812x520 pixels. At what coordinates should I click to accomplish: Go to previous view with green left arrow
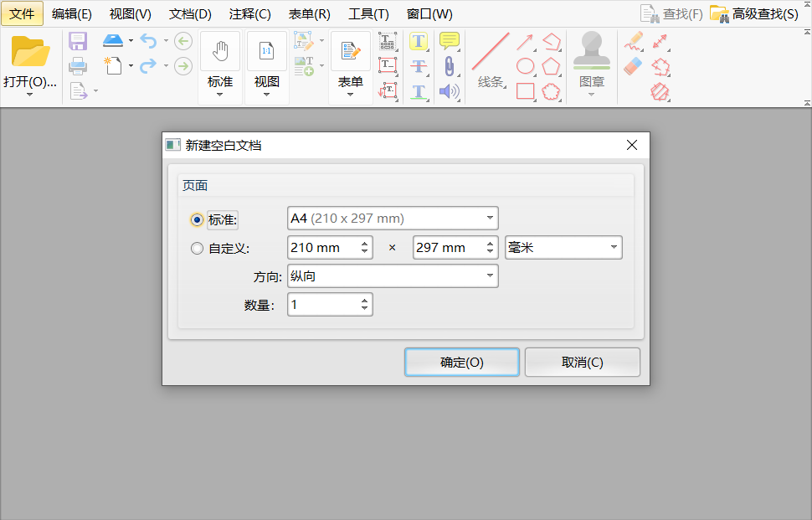[183, 41]
